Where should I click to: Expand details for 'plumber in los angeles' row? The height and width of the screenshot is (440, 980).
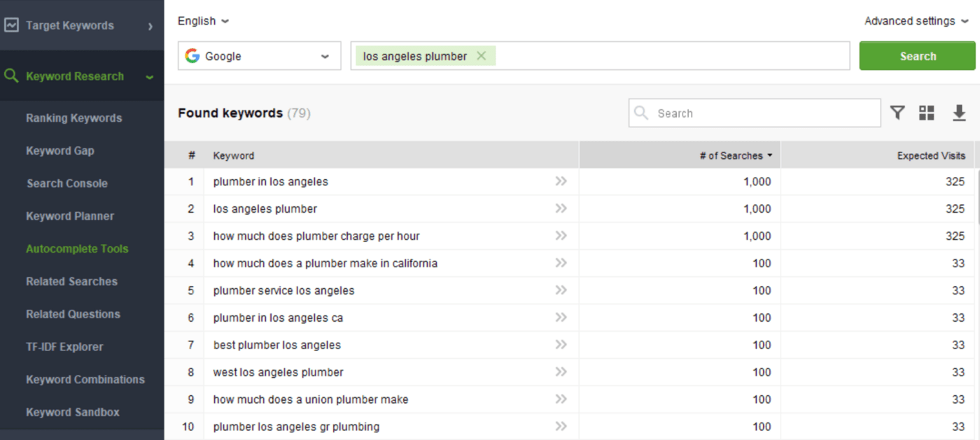point(560,180)
